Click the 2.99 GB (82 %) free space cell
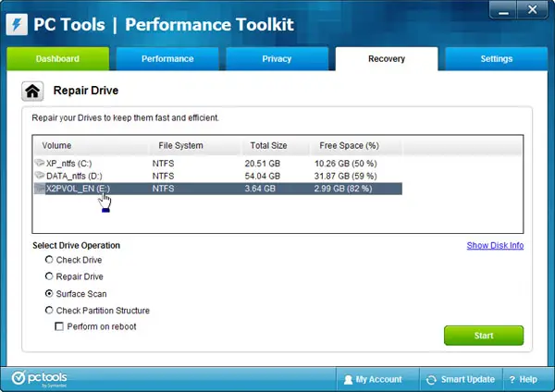The height and width of the screenshot is (392, 555). click(343, 189)
